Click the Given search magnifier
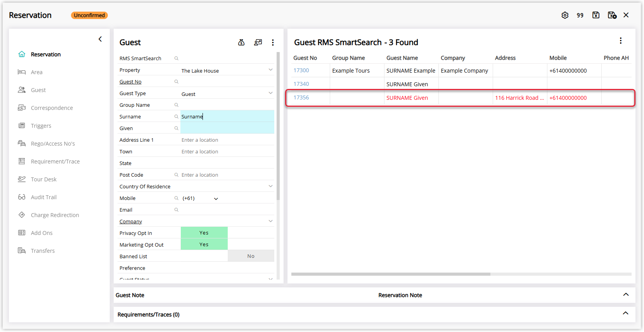 176,128
